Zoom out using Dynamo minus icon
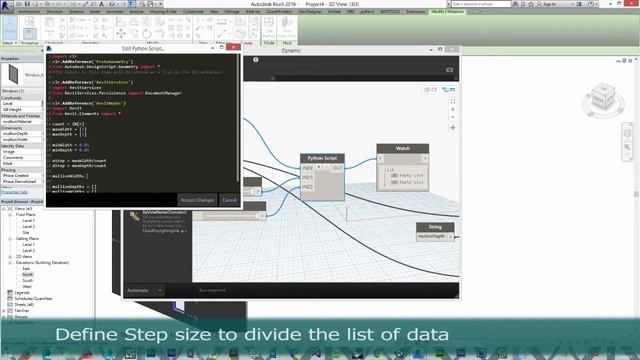640x360 pixels. tap(453, 117)
